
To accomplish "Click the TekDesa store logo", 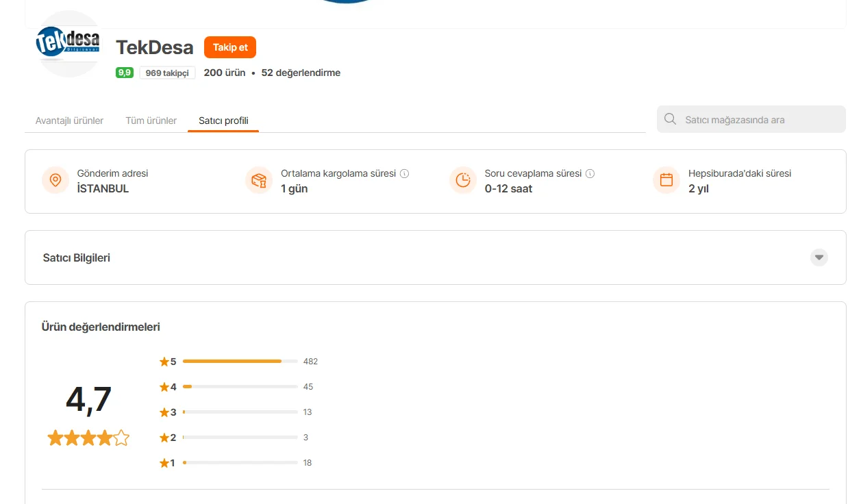I will pyautogui.click(x=68, y=43).
